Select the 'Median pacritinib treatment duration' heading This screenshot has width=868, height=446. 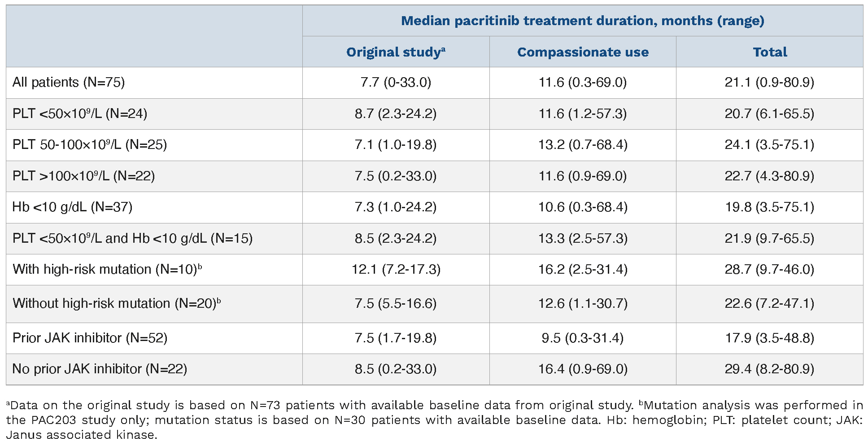582,21
